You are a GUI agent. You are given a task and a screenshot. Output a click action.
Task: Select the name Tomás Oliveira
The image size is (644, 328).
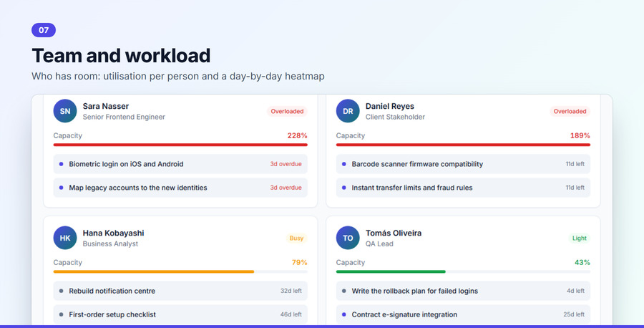394,233
